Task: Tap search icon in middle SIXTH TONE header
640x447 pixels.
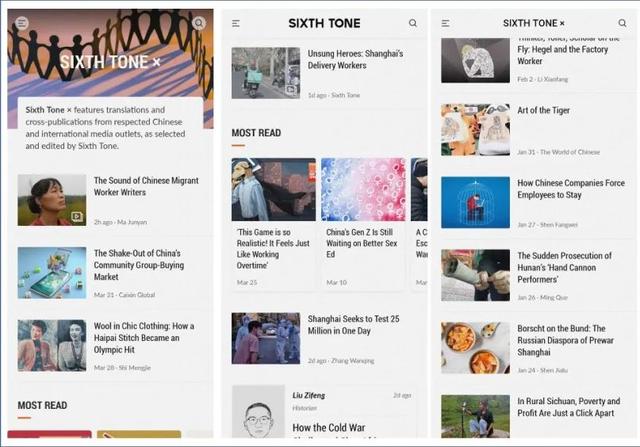Action: 413,23
